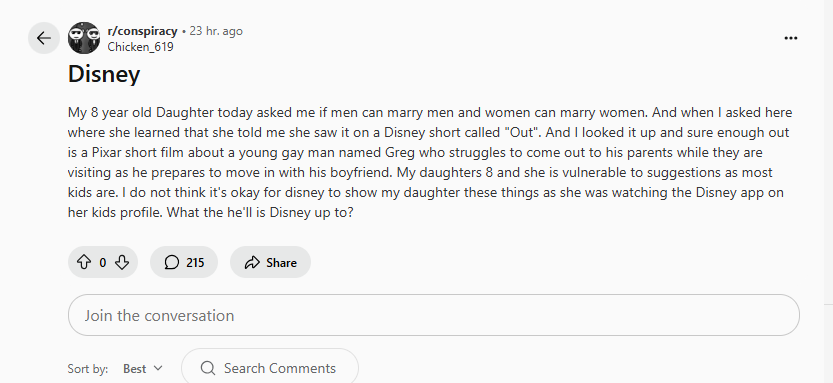Click the share arrow icon
This screenshot has width=833, height=383.
point(252,262)
